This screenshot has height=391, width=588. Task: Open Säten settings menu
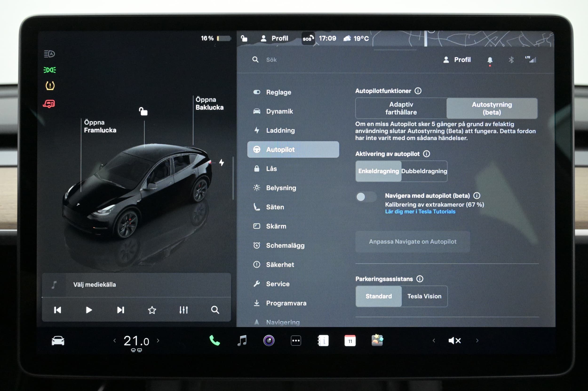coord(293,207)
